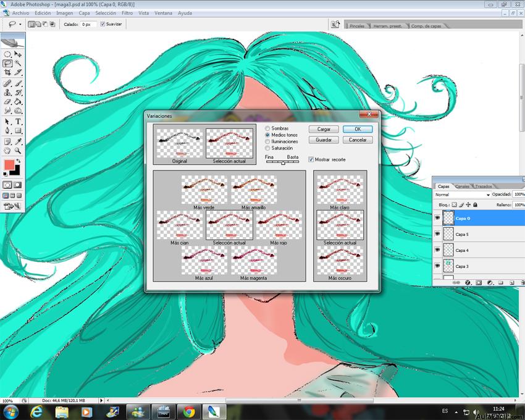Viewport: 525px width, 420px height.
Task: Lock transparent pixels for the layer
Action: [x=454, y=204]
